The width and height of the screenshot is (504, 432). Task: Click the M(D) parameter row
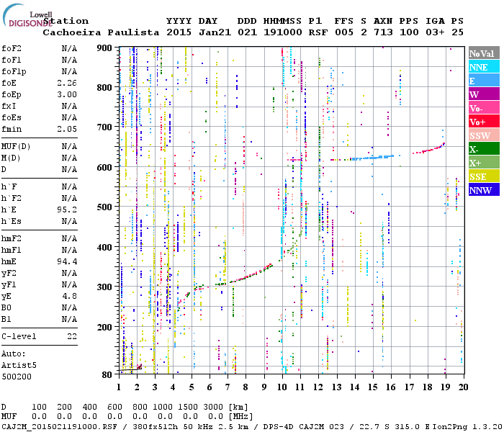(39, 158)
